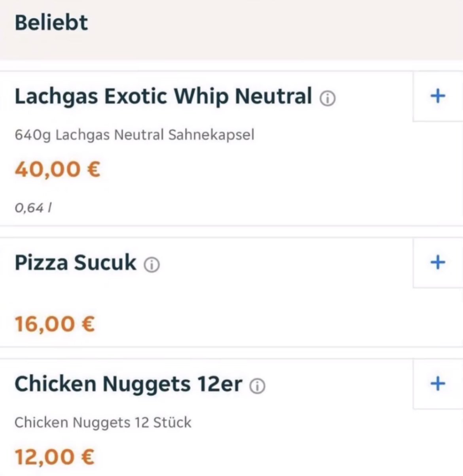The width and height of the screenshot is (463, 476).
Task: Open the Lachgas Exotic Whip Neutral title
Action: tap(163, 96)
